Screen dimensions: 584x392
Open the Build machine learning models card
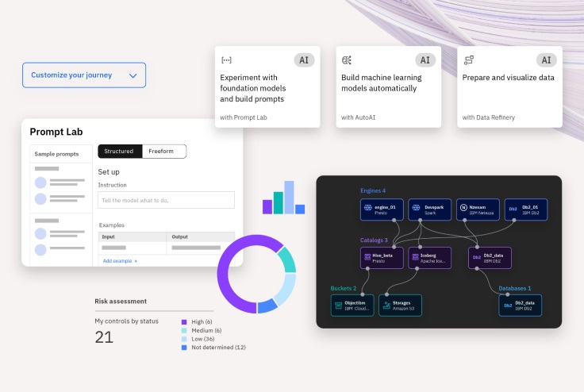(x=389, y=86)
